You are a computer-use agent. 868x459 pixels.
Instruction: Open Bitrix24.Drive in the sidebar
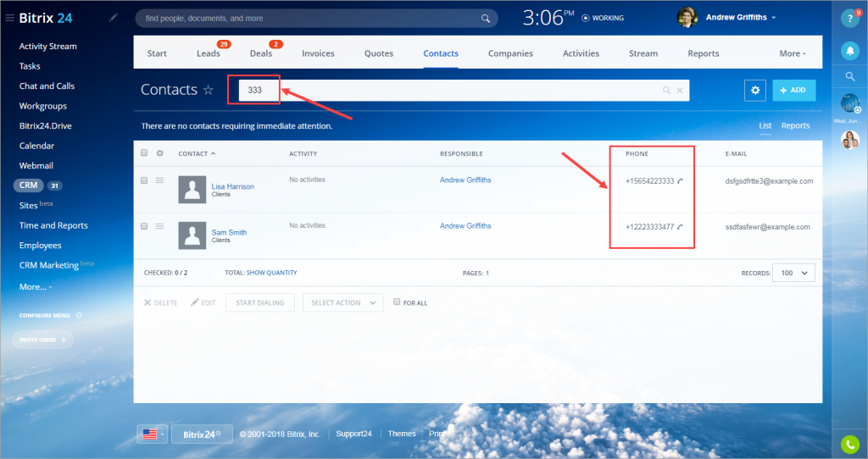[46, 126]
